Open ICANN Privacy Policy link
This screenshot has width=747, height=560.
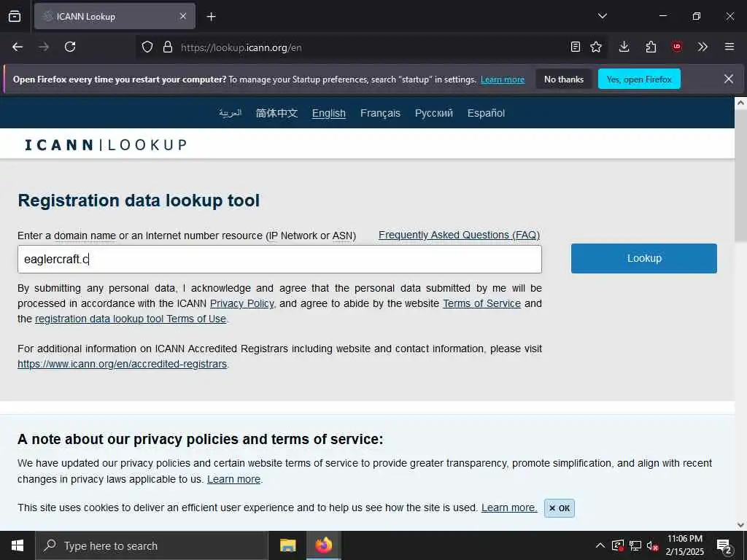coord(242,303)
